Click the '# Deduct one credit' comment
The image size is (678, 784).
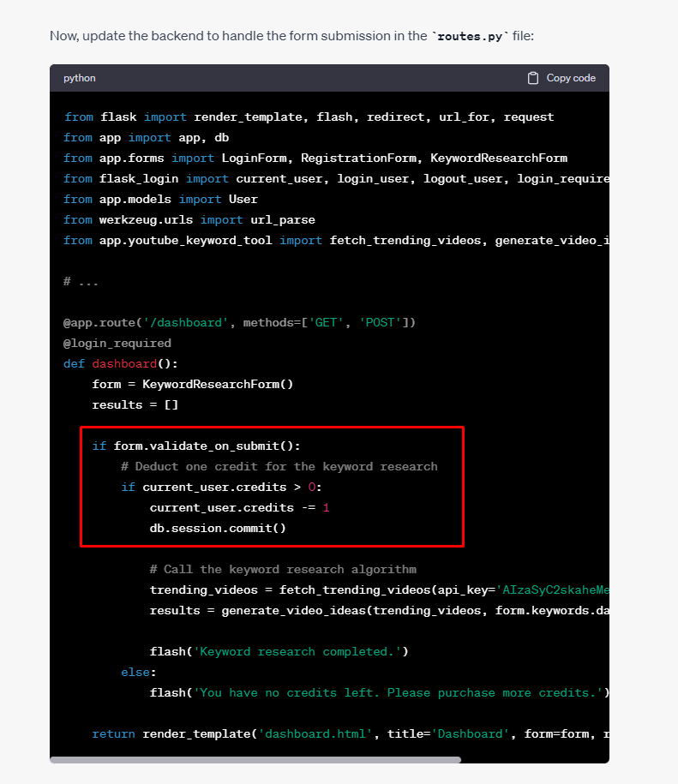[x=279, y=466]
